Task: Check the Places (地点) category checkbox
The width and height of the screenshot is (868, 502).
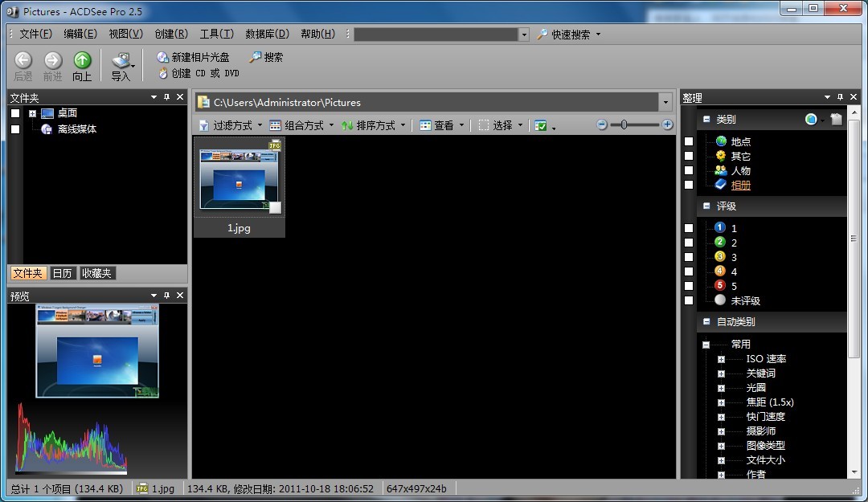Action: pyautogui.click(x=689, y=141)
